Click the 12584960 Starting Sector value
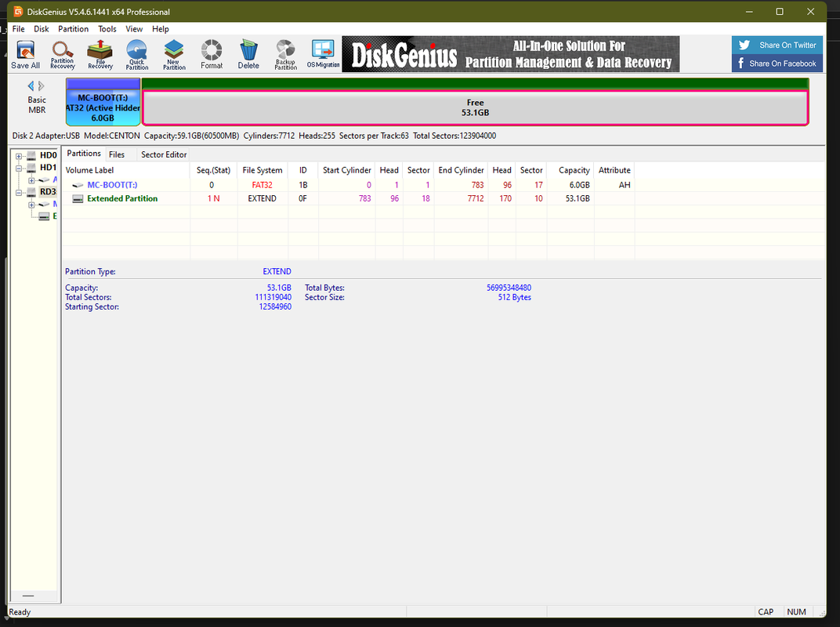840x627 pixels. (275, 307)
